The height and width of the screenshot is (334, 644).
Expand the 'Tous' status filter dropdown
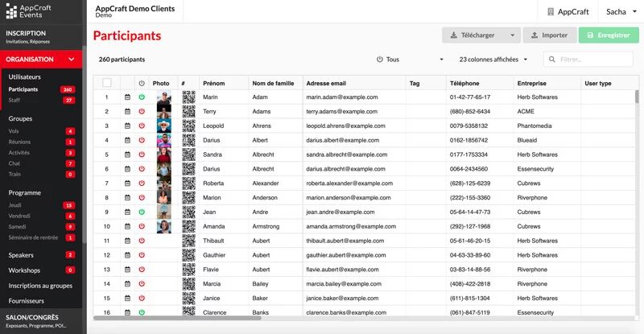pyautogui.click(x=410, y=60)
